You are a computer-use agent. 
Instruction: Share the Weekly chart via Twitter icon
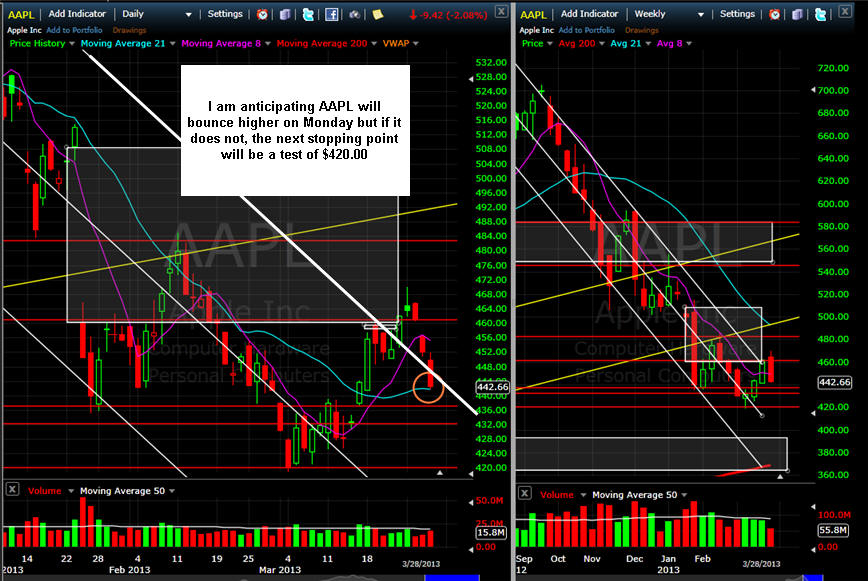(820, 14)
